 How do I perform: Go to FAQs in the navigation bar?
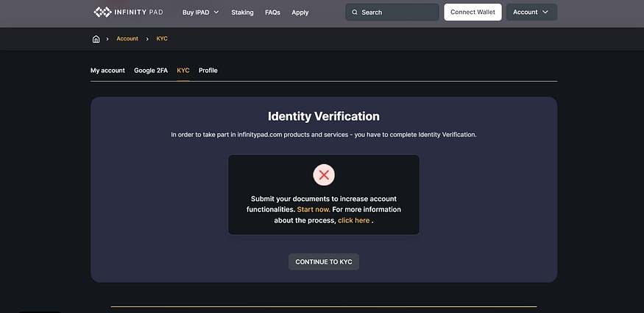pyautogui.click(x=272, y=13)
